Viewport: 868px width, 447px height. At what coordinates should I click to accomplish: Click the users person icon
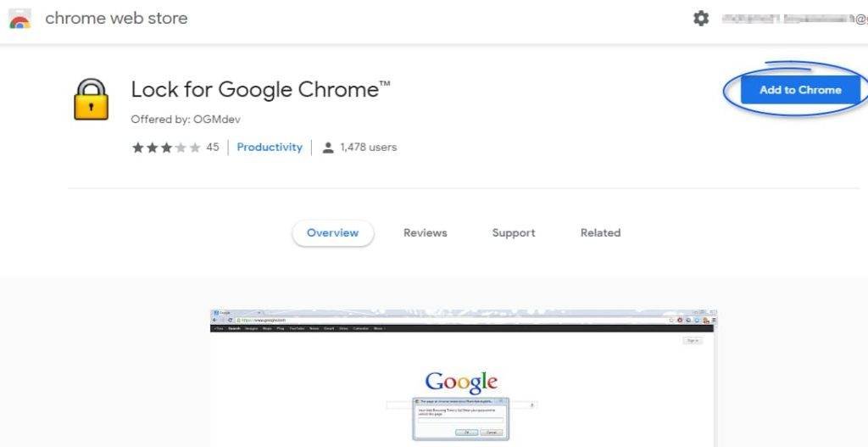tap(328, 148)
